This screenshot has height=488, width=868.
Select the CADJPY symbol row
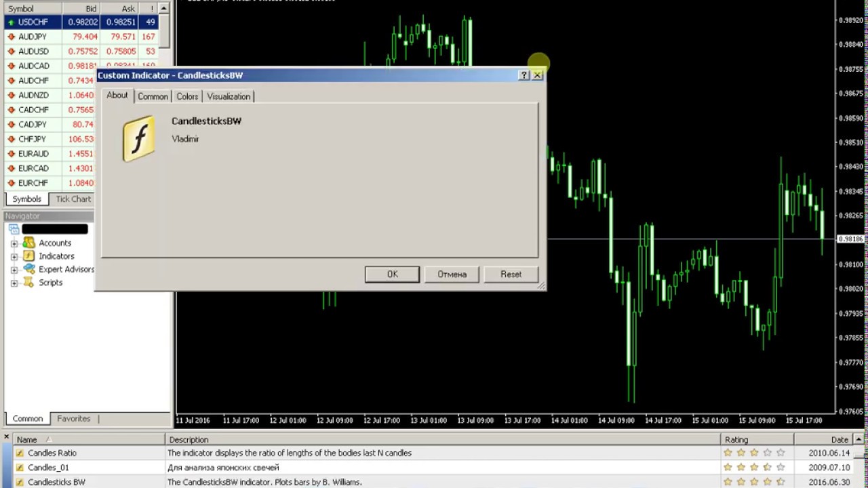[50, 125]
